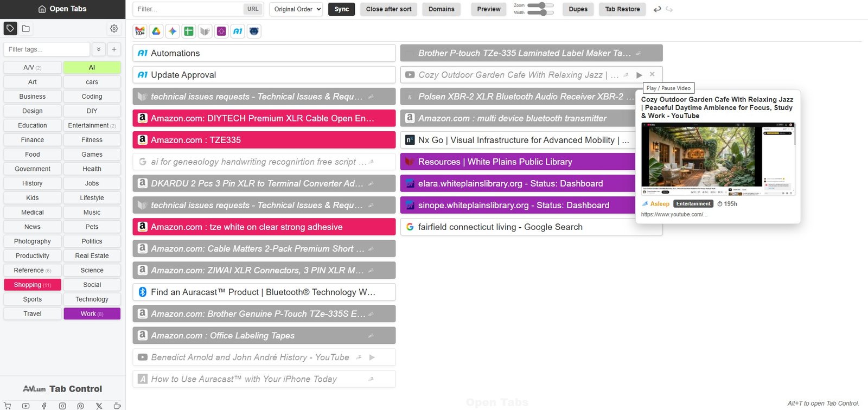Open the shopping cart footer icon
Screen dimensions: 868x410
[x=8, y=406]
